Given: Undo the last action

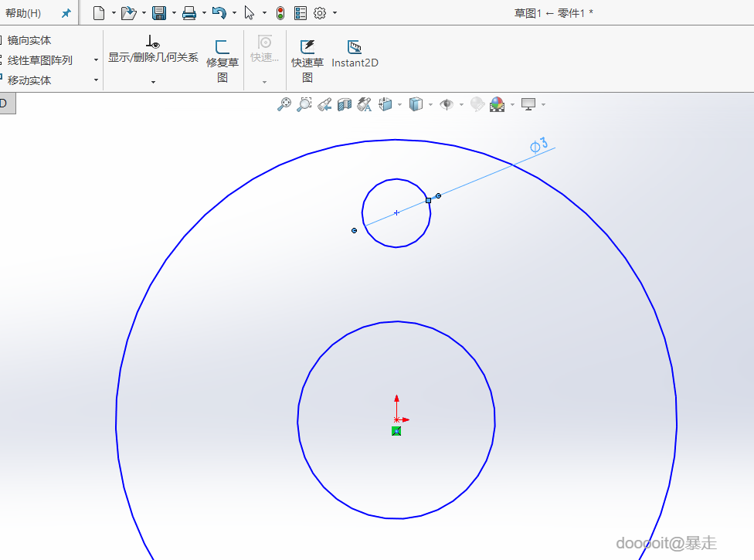Looking at the screenshot, I should (x=219, y=12).
